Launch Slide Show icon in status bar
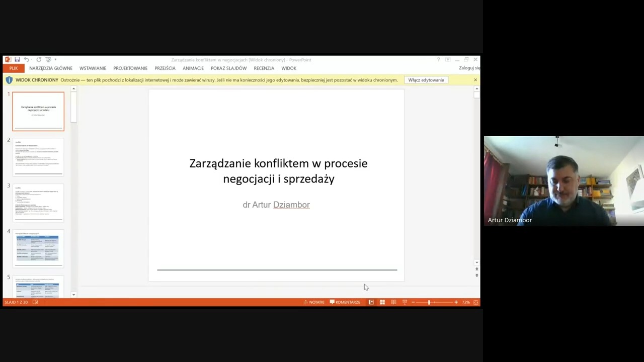This screenshot has height=362, width=644. click(x=405, y=302)
